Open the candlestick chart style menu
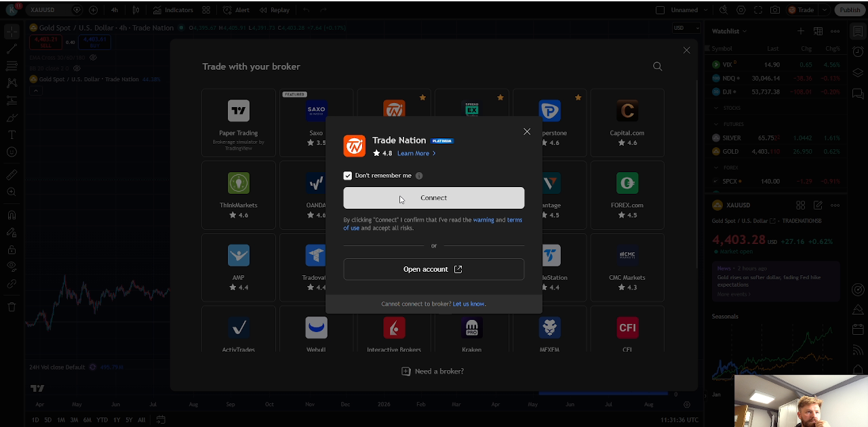 coord(136,10)
